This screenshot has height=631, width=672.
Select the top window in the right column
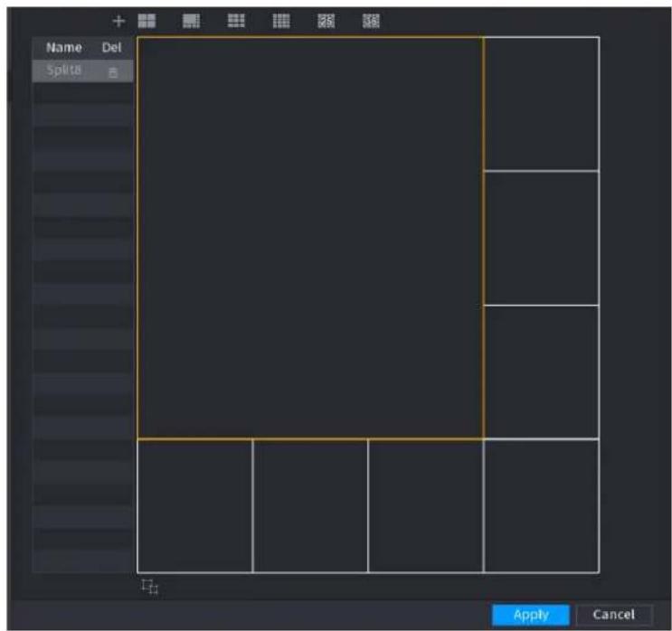[541, 104]
